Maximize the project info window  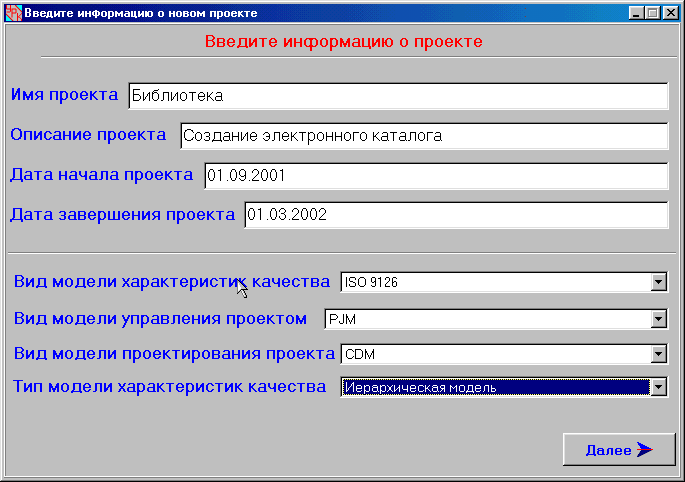pos(653,13)
